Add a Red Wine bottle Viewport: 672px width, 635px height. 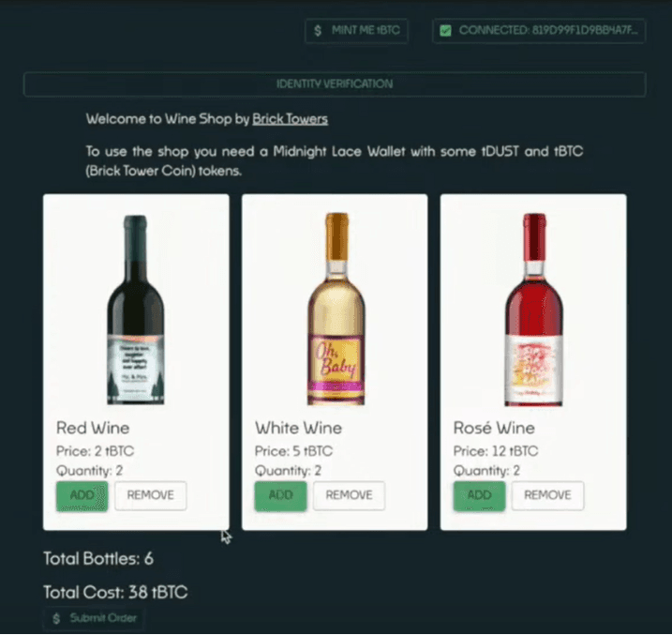tap(82, 495)
